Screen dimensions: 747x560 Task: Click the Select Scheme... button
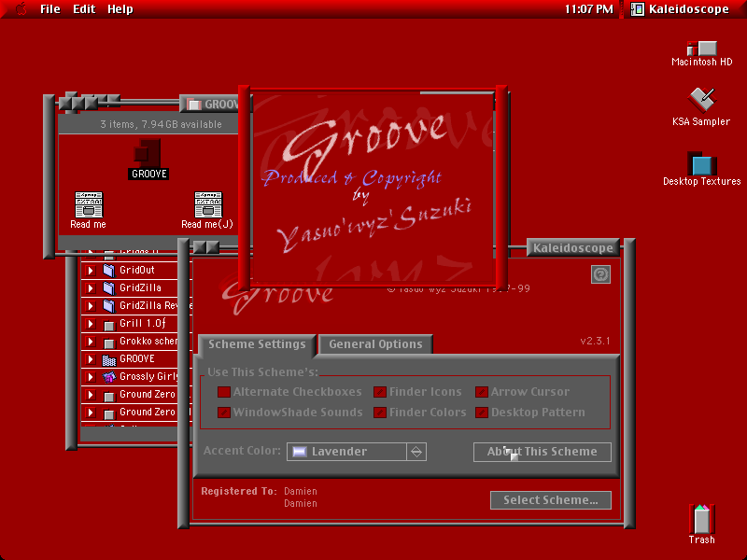551,500
